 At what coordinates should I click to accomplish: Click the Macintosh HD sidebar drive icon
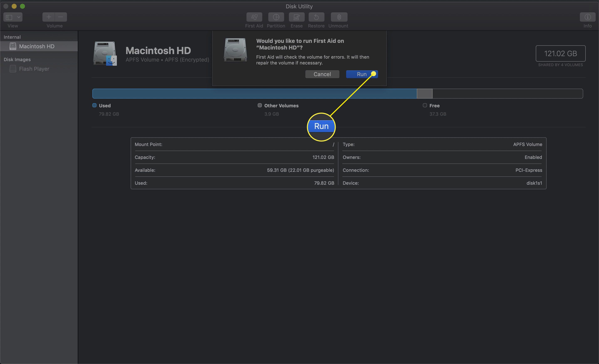click(13, 46)
